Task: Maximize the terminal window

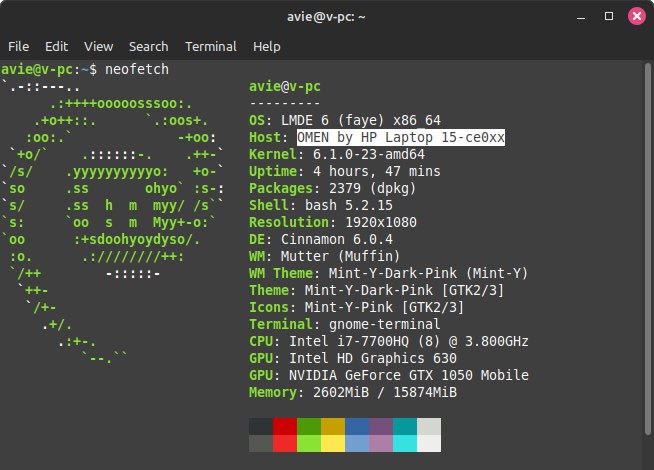Action: (609, 16)
